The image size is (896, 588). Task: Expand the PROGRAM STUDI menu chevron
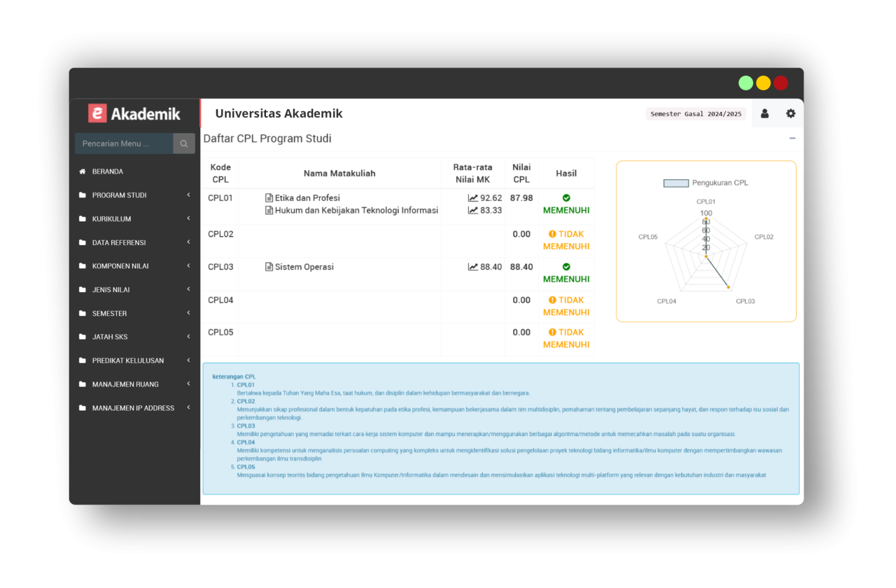pyautogui.click(x=188, y=195)
